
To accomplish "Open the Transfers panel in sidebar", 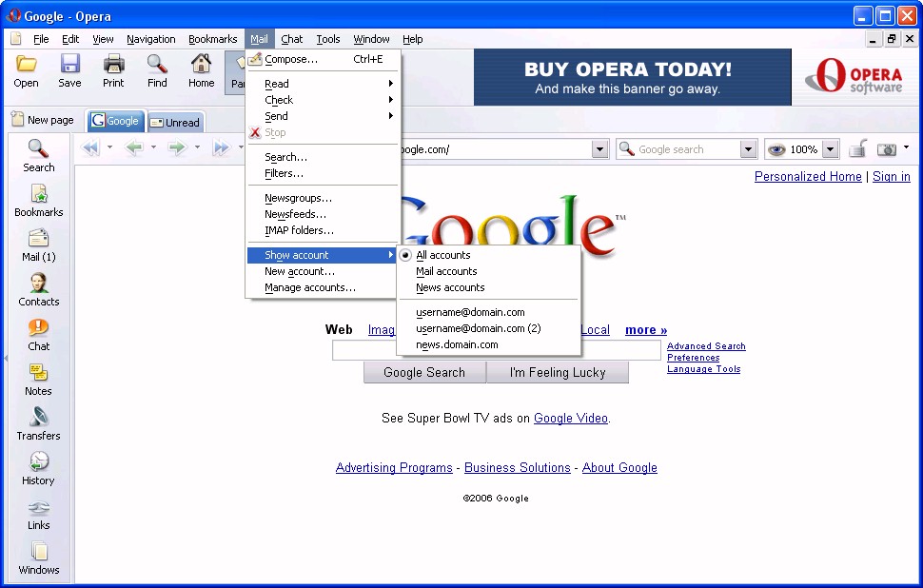I will (39, 424).
